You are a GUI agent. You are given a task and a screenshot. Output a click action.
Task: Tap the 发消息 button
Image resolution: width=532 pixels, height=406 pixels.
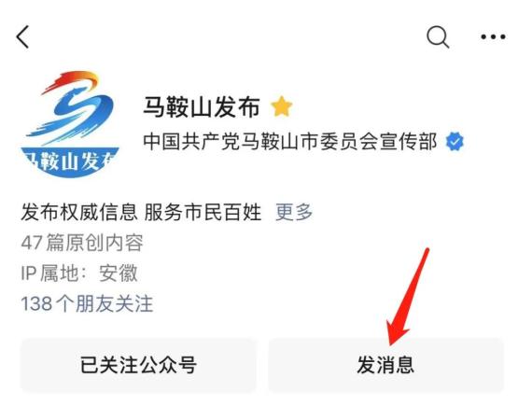(x=386, y=365)
